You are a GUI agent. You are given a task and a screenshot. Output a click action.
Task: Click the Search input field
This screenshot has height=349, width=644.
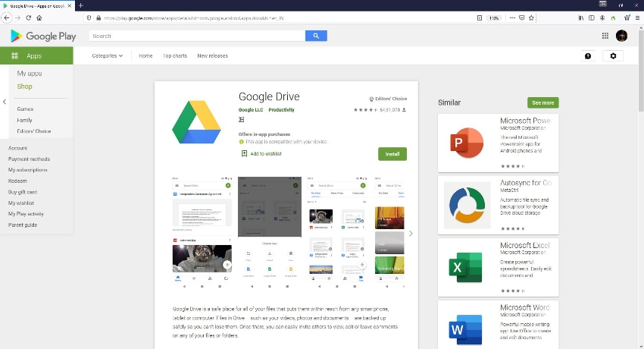[x=197, y=36]
